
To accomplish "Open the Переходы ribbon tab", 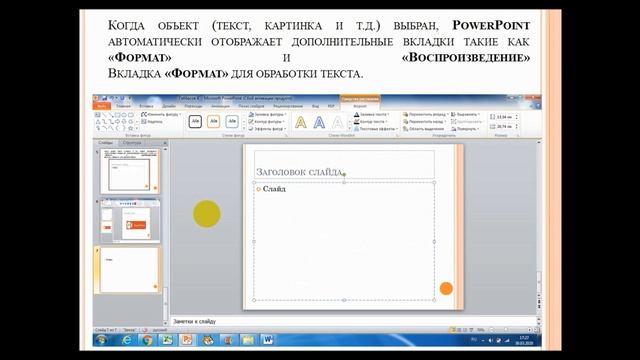I will tap(193, 106).
